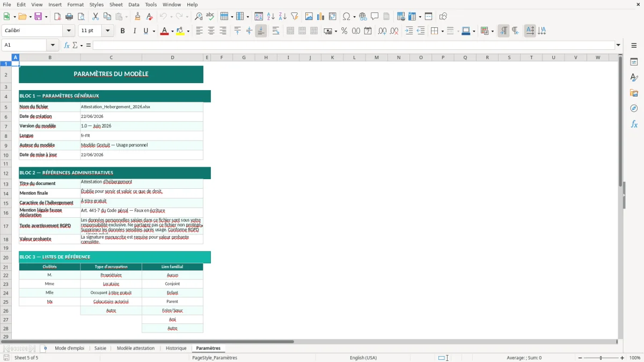Open Sidebar Gallery icon
The height and width of the screenshot is (362, 644).
click(x=634, y=93)
